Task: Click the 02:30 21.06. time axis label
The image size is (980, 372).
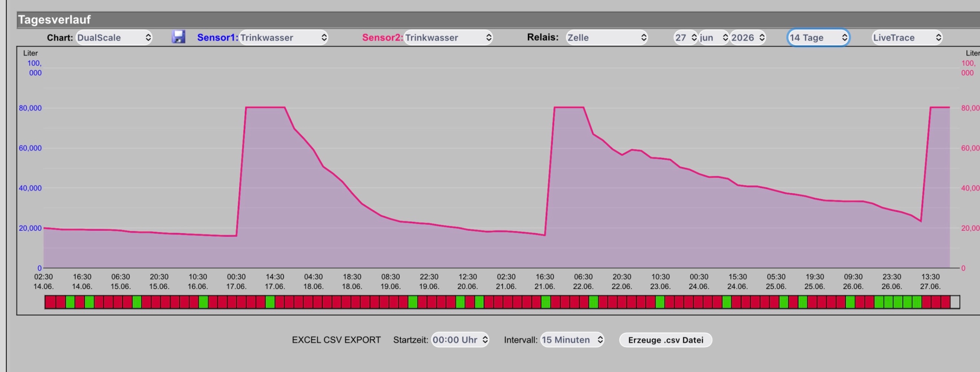Action: click(506, 282)
